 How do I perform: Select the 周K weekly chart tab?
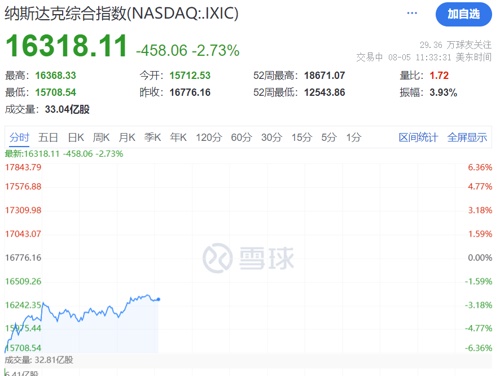(101, 137)
